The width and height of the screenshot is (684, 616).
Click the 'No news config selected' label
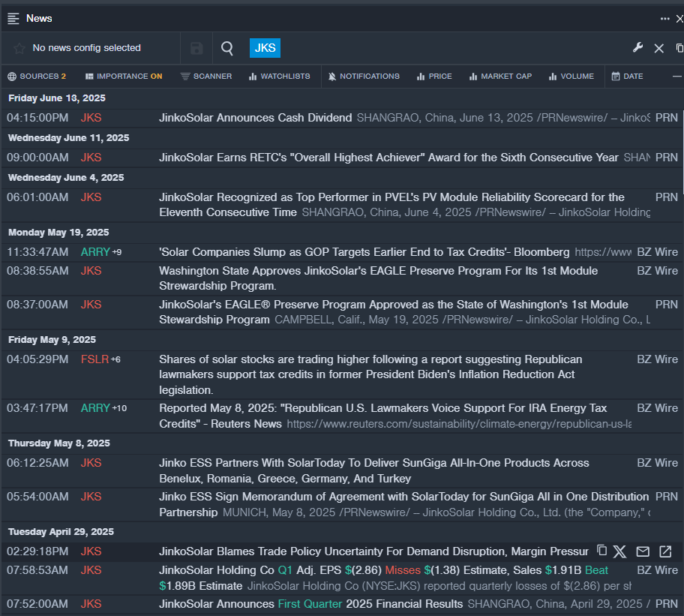(x=87, y=48)
